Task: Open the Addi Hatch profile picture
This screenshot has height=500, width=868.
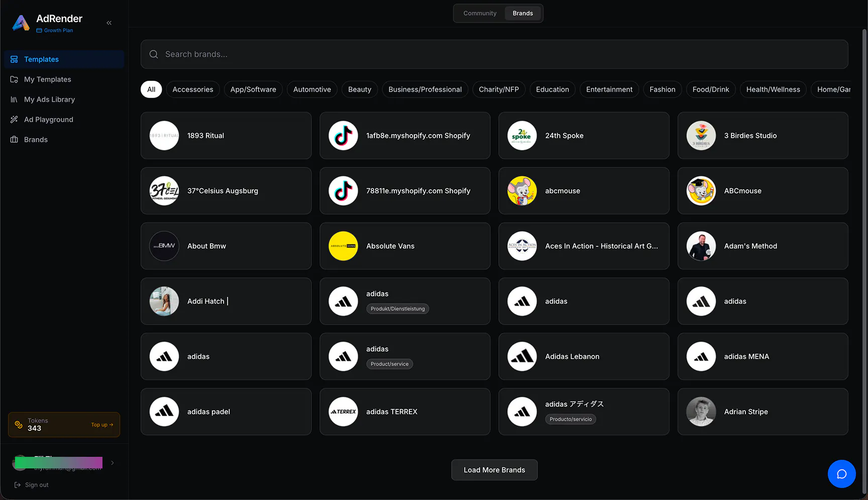Action: (x=164, y=301)
